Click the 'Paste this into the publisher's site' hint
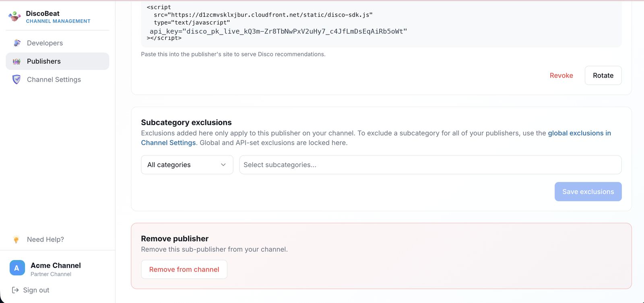 tap(233, 54)
